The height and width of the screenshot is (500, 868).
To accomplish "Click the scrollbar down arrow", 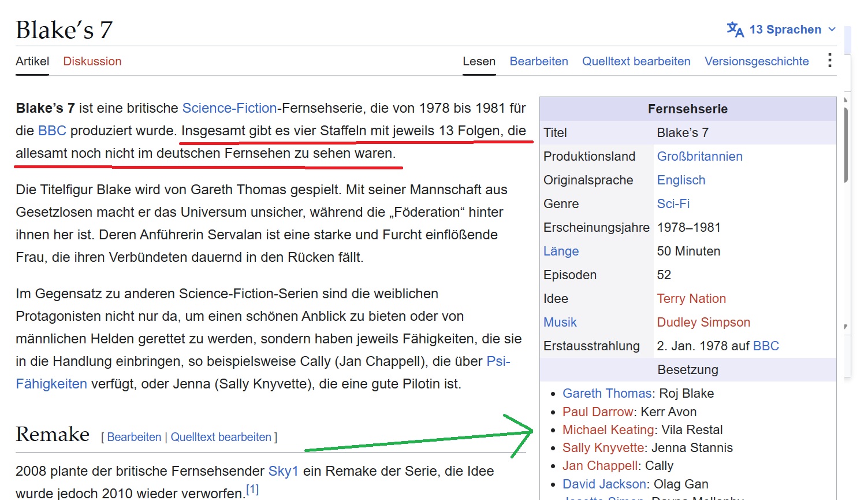I will point(846,327).
